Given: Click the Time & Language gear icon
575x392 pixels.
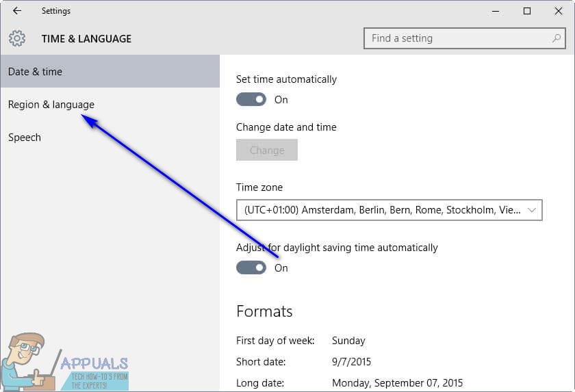Looking at the screenshot, I should point(17,38).
